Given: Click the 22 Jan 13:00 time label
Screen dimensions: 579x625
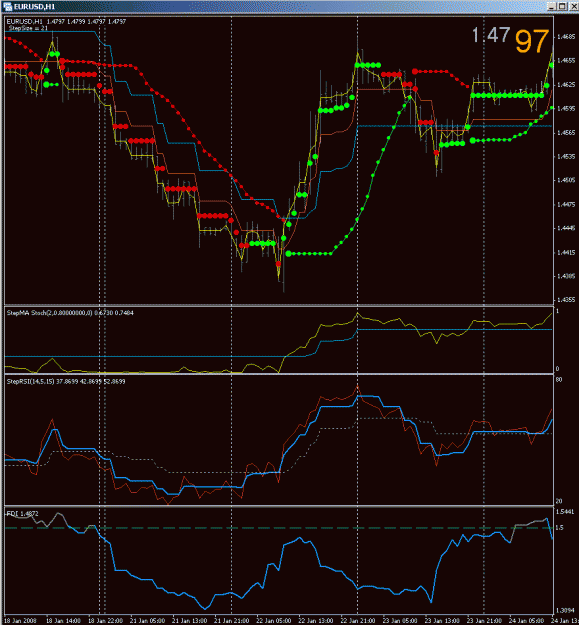Looking at the screenshot, I should point(316,621).
